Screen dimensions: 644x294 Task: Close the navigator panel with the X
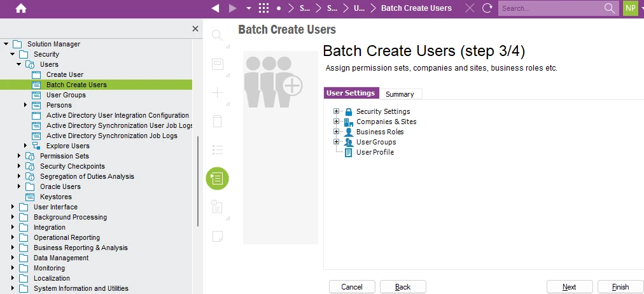pos(195,29)
